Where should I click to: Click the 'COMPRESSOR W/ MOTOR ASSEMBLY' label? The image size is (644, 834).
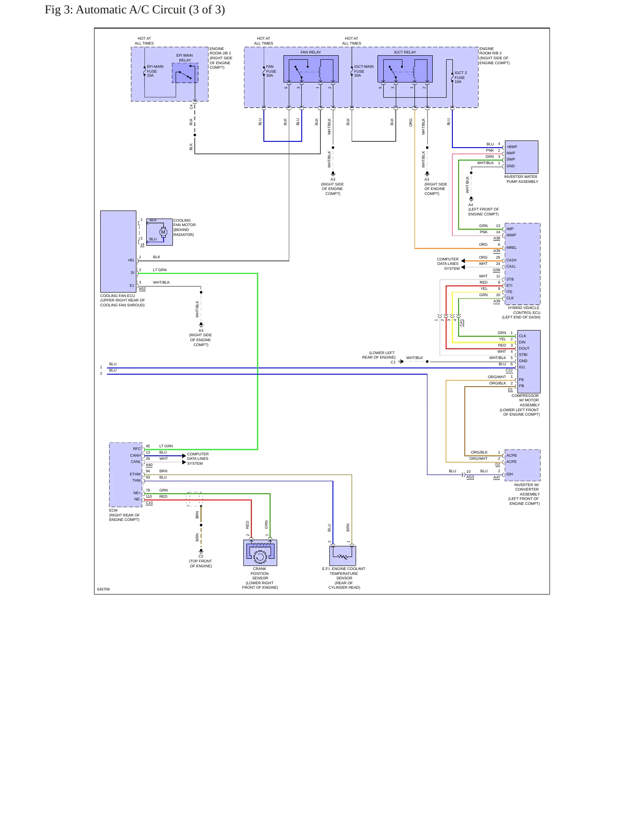525,400
